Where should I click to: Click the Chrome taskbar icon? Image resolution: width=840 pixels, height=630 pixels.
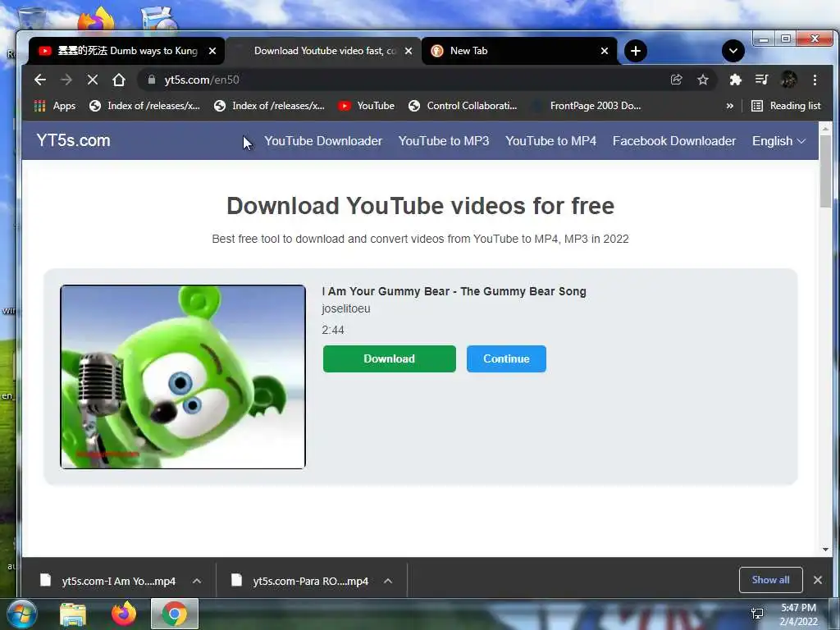coord(175,614)
